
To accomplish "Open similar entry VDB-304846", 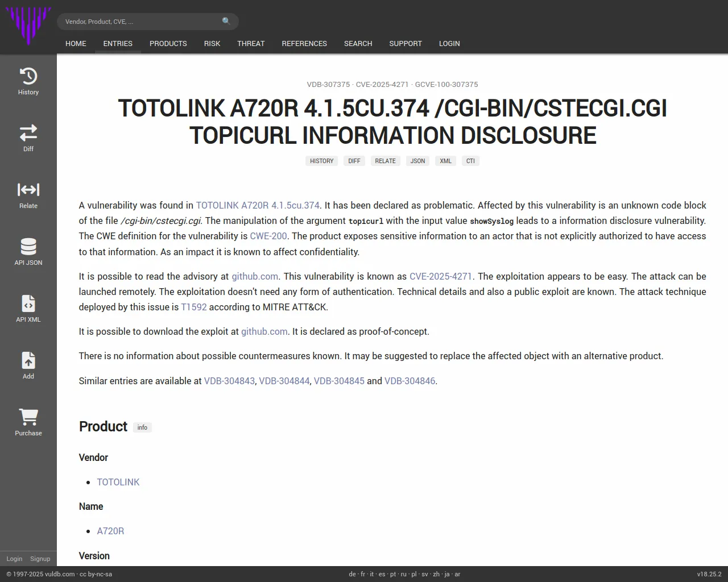I will [x=409, y=381].
